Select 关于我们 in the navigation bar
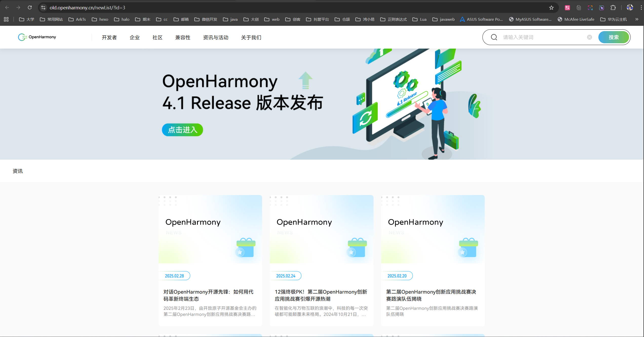The height and width of the screenshot is (337, 644). [x=251, y=37]
